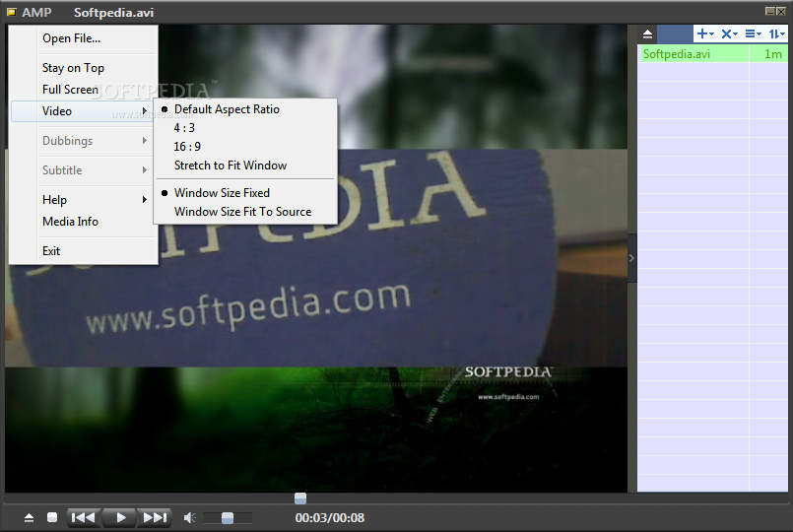This screenshot has width=793, height=532.
Task: Open the add-to-playlist plus dropdown
Action: pos(705,33)
